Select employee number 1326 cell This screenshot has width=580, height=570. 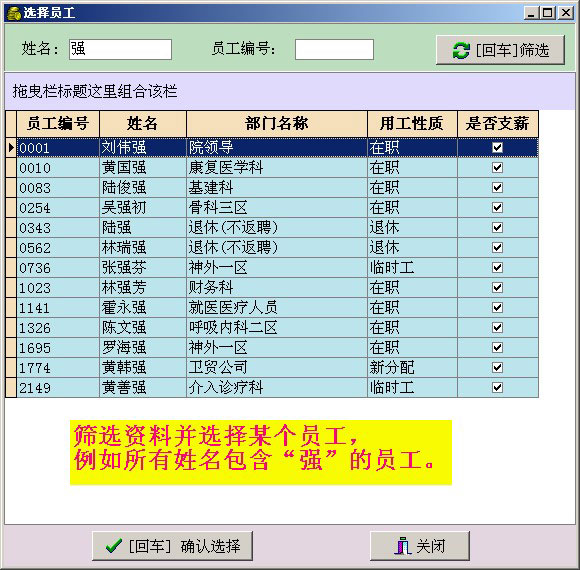[x=58, y=327]
